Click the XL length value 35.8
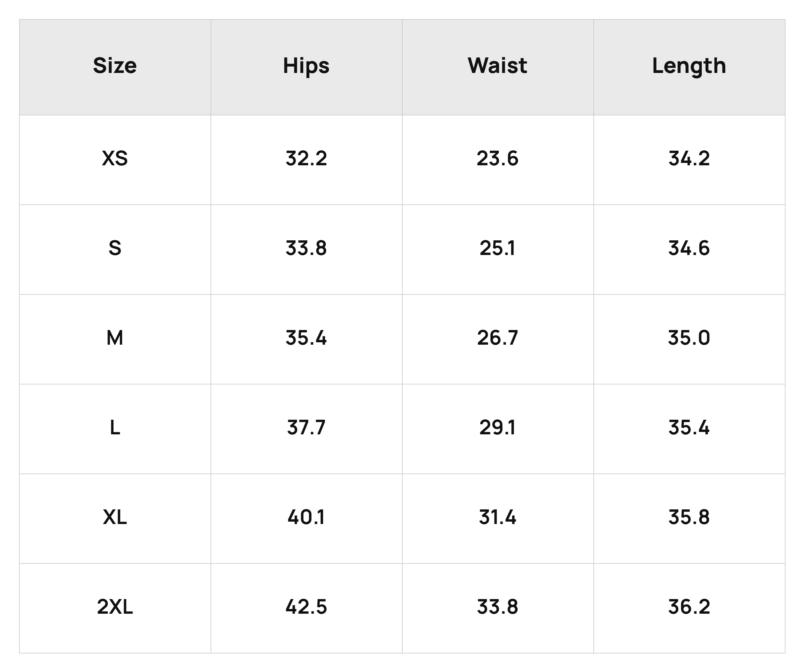804x672 pixels. tap(689, 517)
